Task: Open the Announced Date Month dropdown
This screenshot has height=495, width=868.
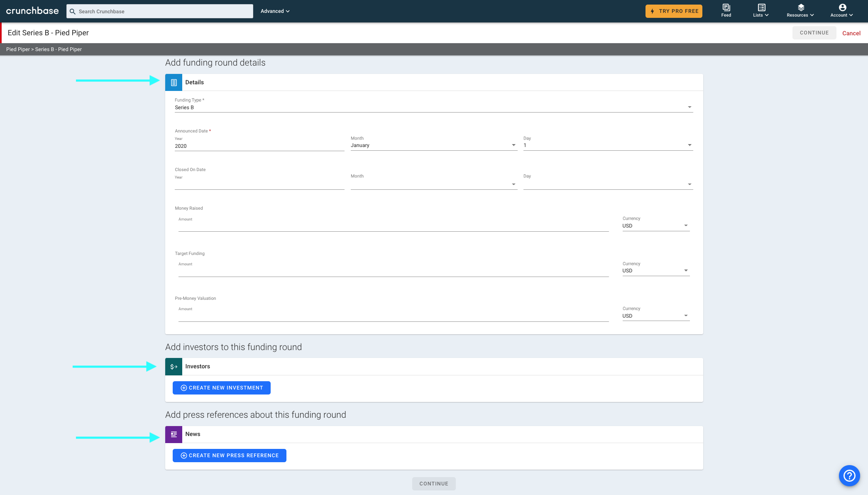Action: click(434, 145)
